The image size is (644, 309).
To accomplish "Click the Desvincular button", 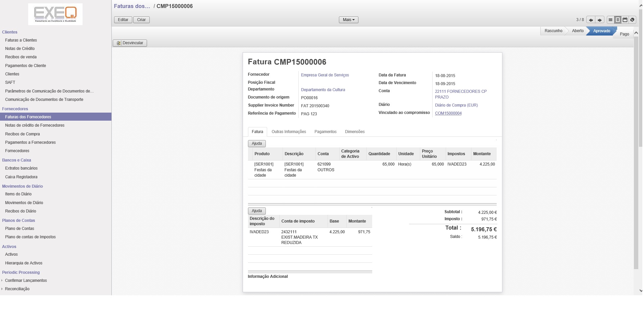I will click(130, 43).
